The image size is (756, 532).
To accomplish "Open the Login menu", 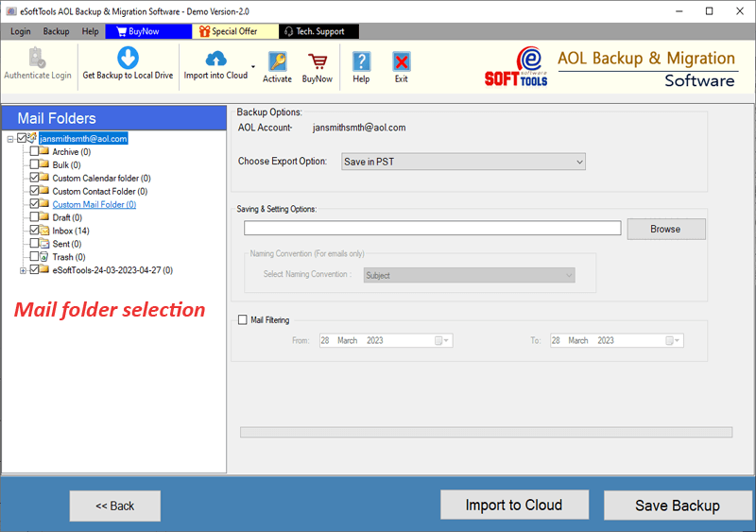I will pos(20,31).
